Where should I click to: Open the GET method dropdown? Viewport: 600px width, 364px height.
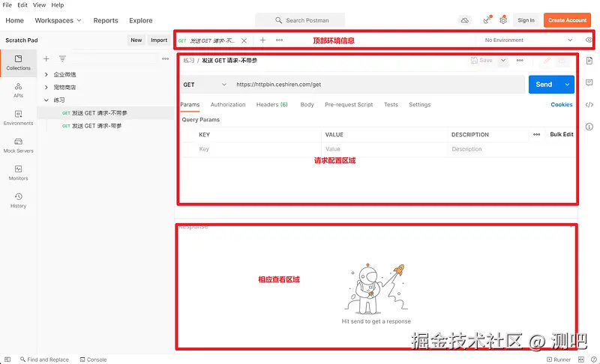pyautogui.click(x=205, y=85)
